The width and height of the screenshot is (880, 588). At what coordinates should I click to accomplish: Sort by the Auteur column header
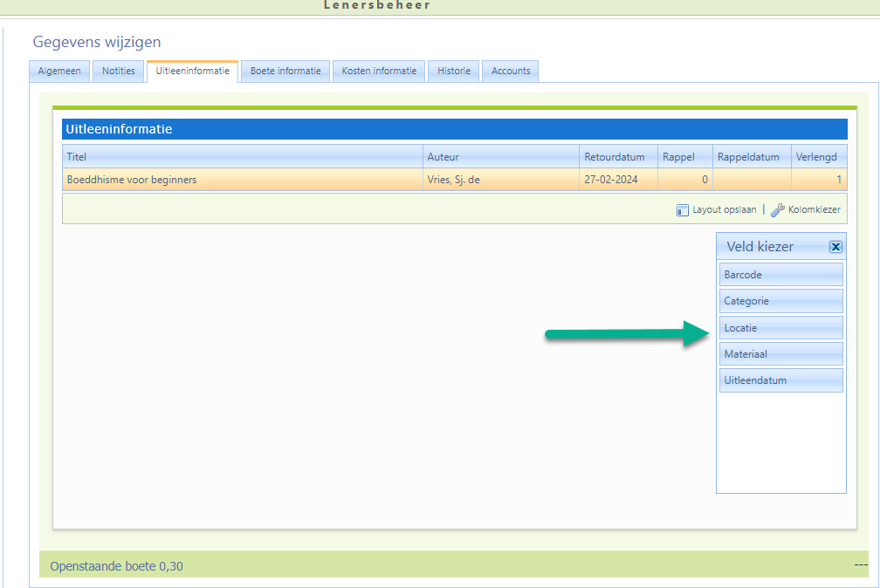[500, 157]
